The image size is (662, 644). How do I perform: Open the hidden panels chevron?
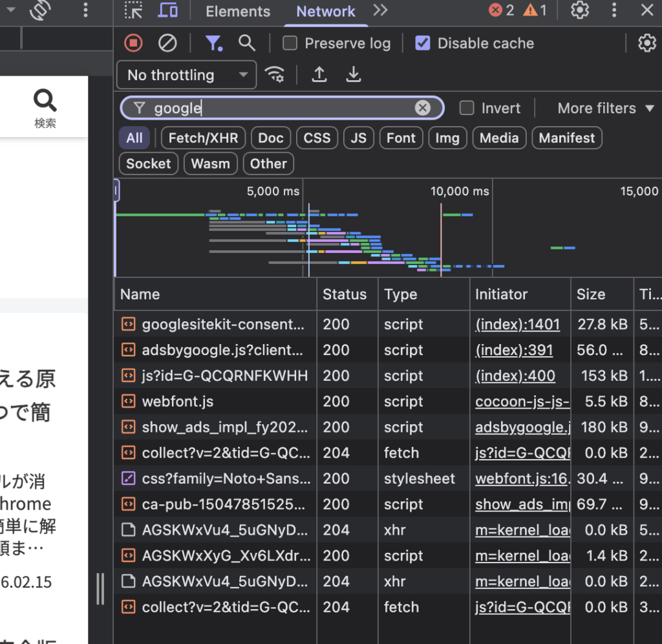[380, 11]
